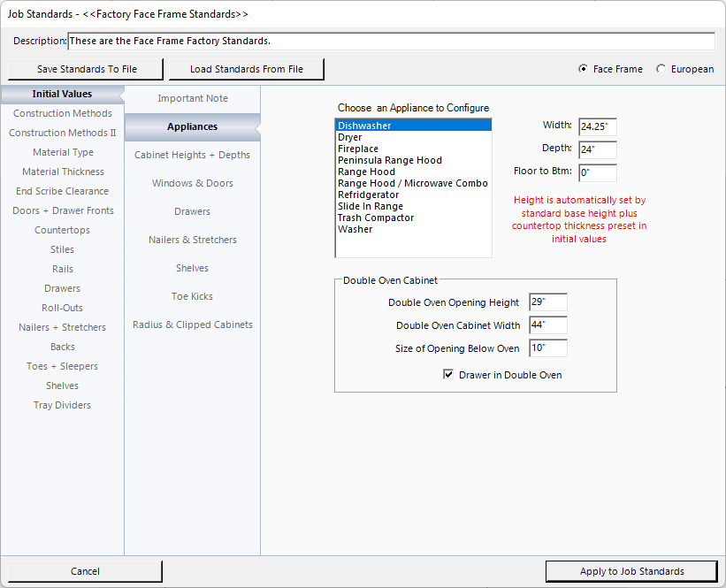
Task: Show the Important Note sub-tab
Action: (192, 98)
